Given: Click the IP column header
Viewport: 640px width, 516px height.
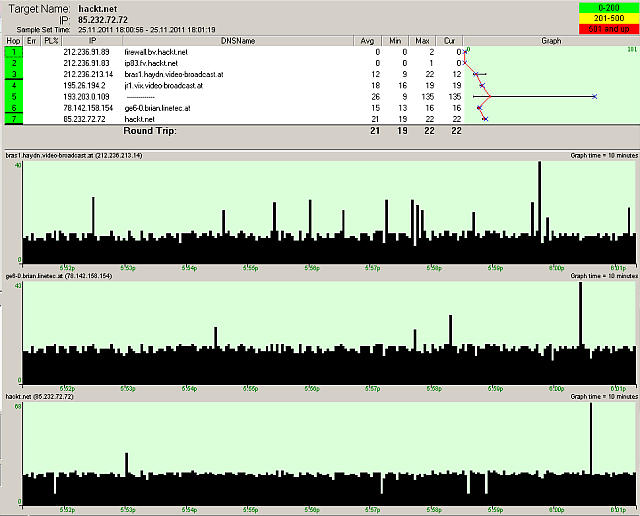Looking at the screenshot, I should click(x=93, y=40).
